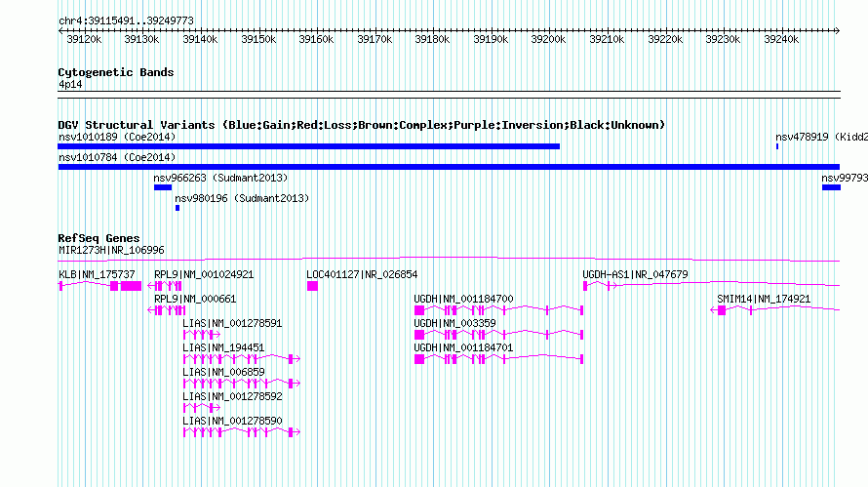Click the UGDH|NM_001184700 transcript label
Image resolution: width=868 pixels, height=487 pixels.
click(463, 300)
